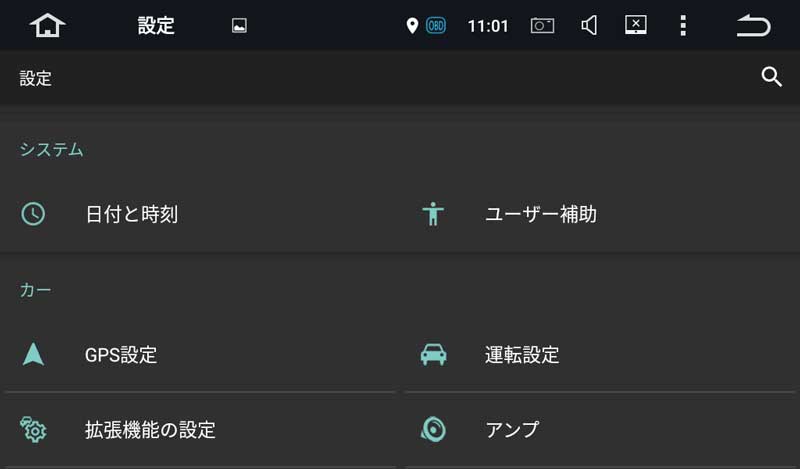
Task: Click the clock icon beside 日付と時刻
Action: pyautogui.click(x=33, y=214)
